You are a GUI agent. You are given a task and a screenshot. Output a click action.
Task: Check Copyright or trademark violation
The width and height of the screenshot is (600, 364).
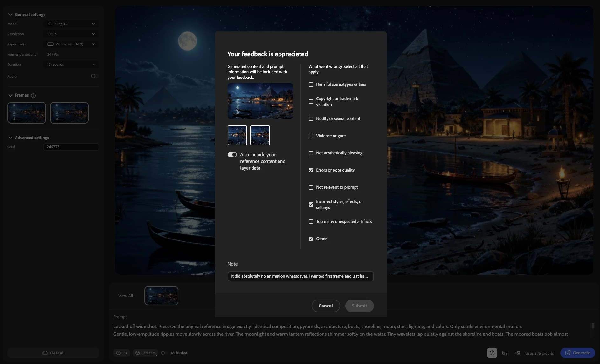pos(311,102)
